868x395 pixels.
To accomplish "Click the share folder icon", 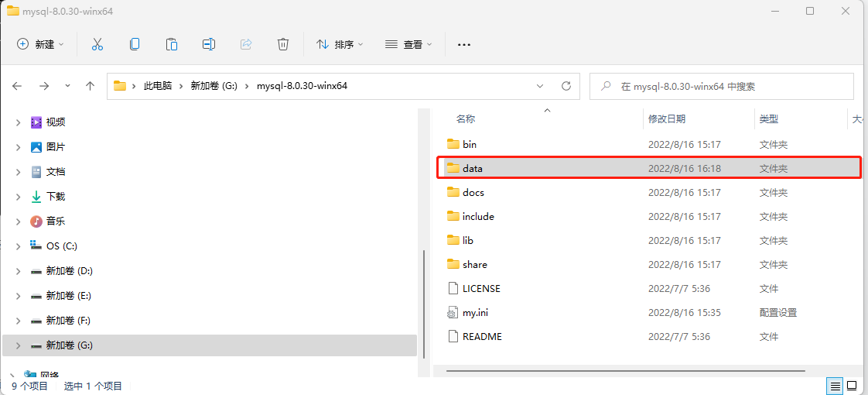I will point(453,264).
